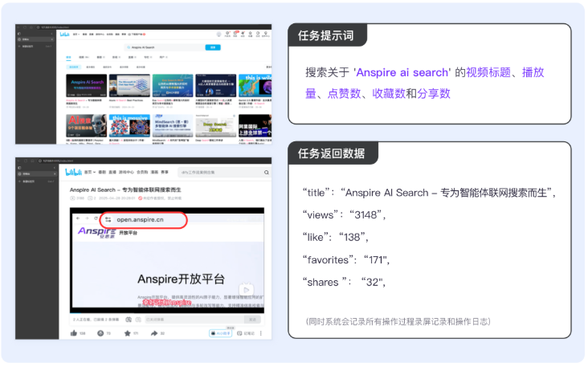
Task: Open 直播 in the video page navigation bar
Action: point(112,173)
